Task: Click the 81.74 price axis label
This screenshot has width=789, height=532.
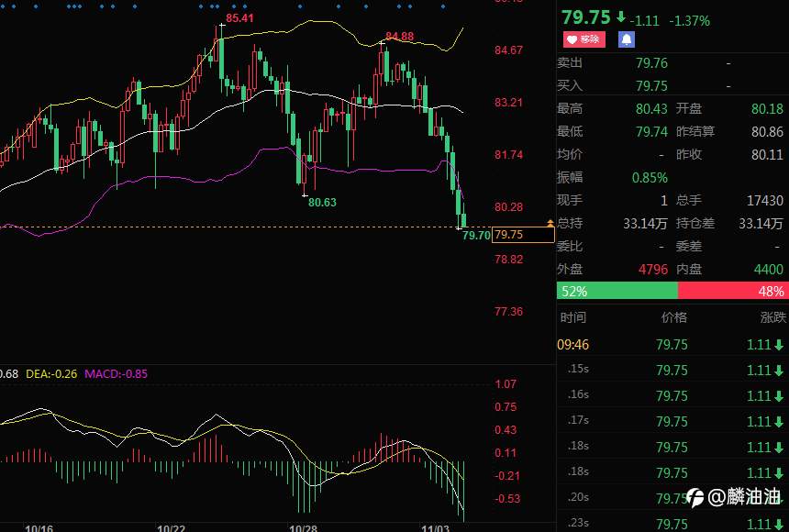Action: (x=509, y=155)
